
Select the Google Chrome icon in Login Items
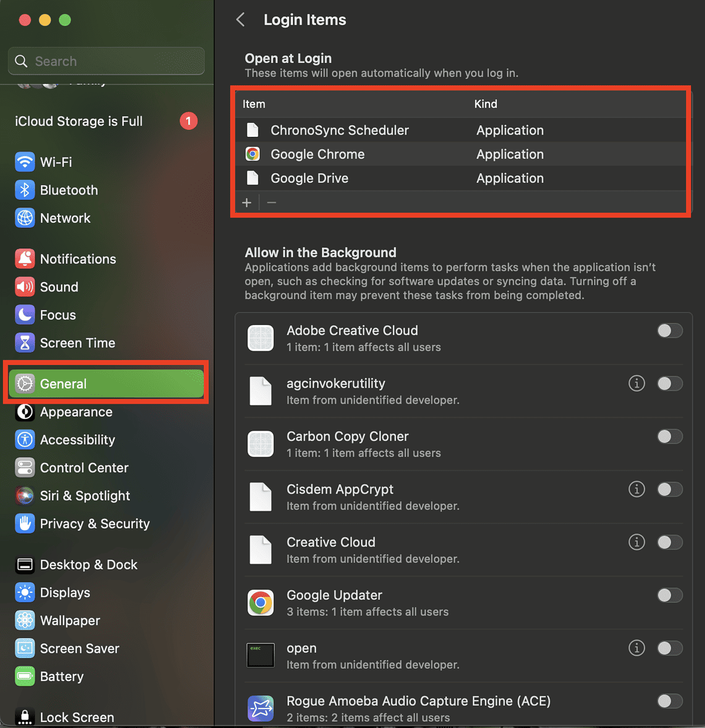(x=253, y=154)
